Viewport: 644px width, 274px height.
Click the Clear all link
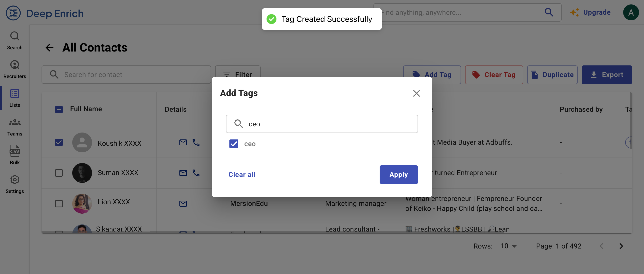(x=241, y=174)
